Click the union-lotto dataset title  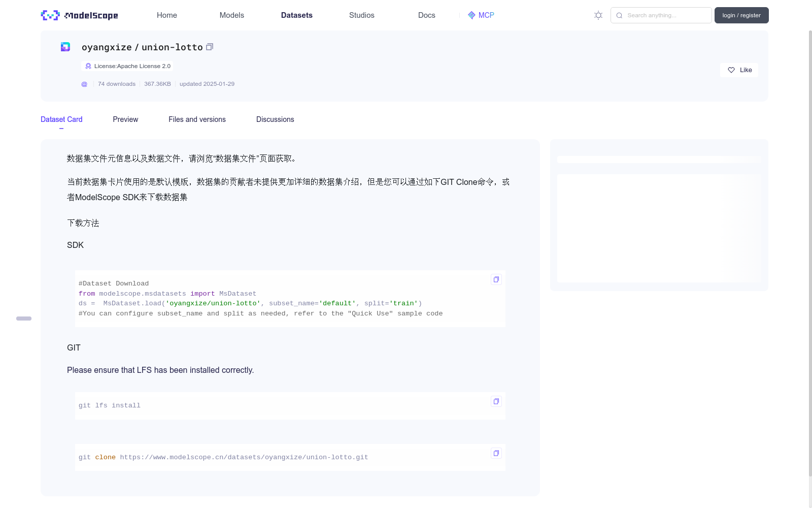click(x=172, y=47)
